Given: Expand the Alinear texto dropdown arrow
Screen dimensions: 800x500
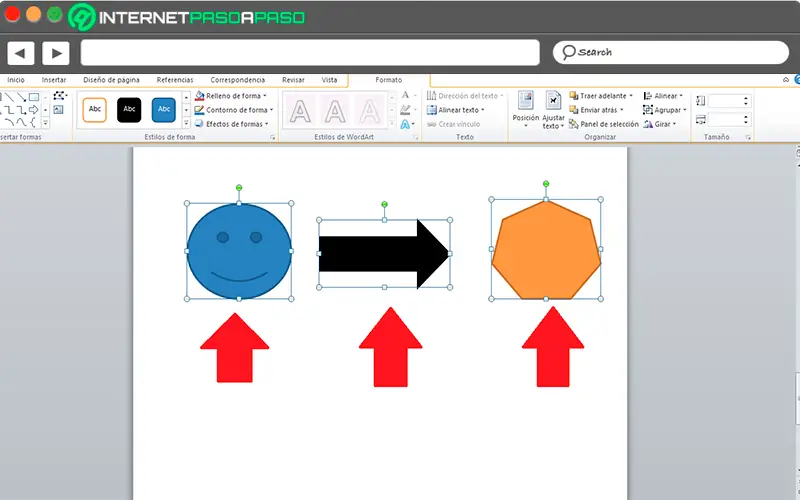Looking at the screenshot, I should tap(483, 110).
